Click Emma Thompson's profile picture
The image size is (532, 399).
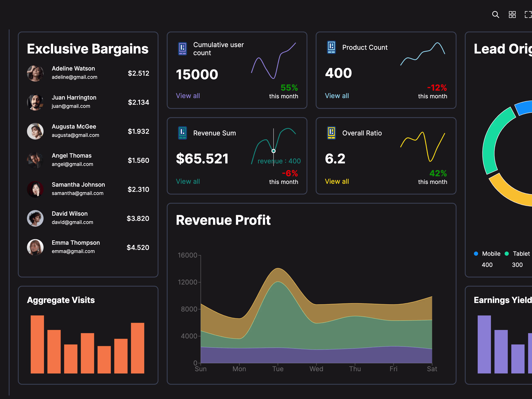tap(35, 247)
